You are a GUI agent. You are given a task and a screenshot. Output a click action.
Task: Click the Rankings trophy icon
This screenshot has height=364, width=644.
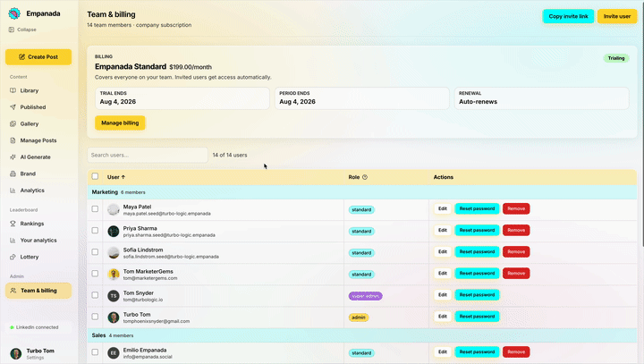[x=13, y=224]
